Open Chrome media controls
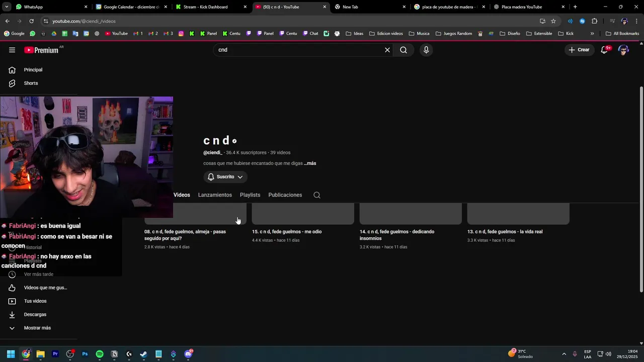 612,21
